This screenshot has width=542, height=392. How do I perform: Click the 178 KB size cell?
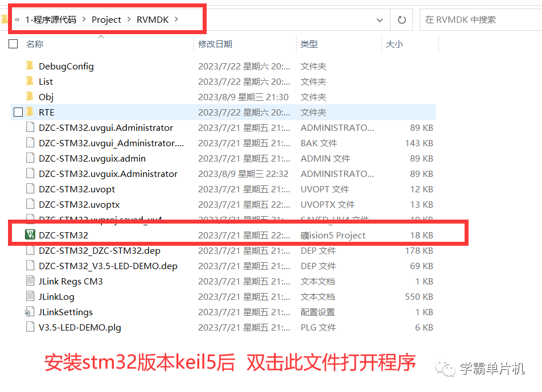[419, 250]
